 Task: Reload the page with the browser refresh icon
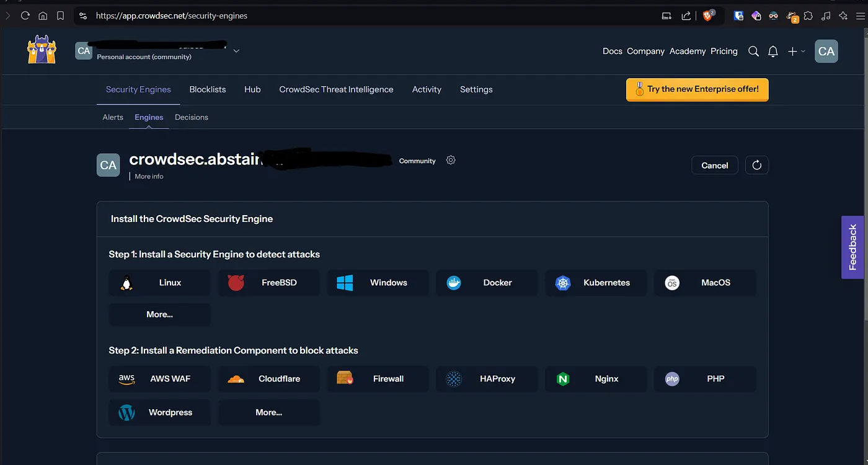(x=25, y=15)
